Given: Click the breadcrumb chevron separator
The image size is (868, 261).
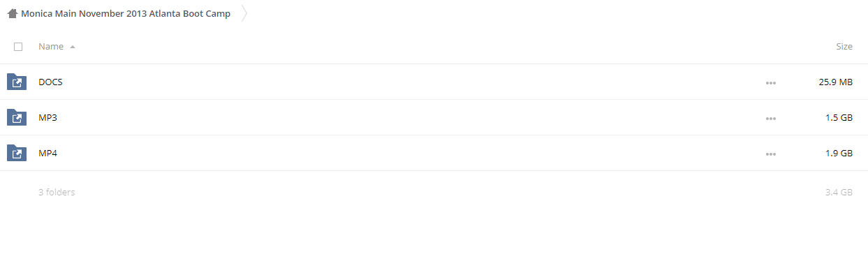Looking at the screenshot, I should coord(244,13).
